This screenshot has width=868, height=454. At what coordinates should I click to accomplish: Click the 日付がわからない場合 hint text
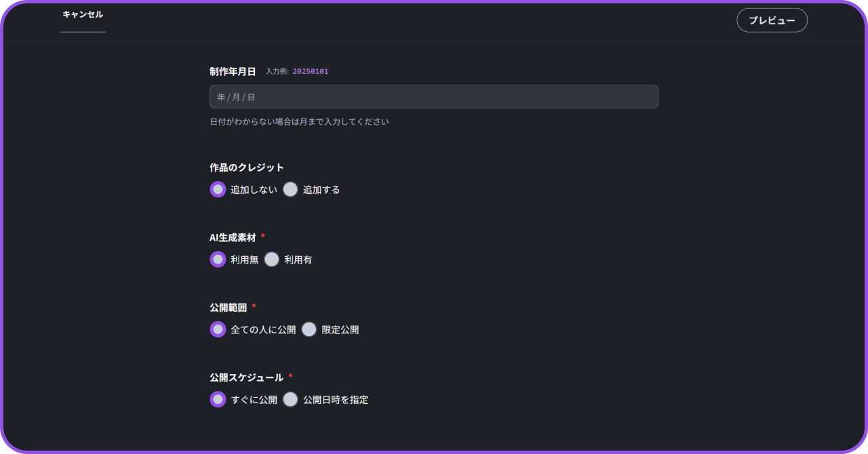(x=299, y=122)
